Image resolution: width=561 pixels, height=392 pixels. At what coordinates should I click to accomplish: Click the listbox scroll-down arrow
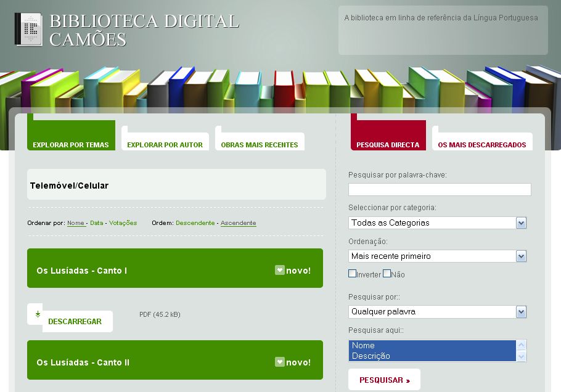(522, 356)
